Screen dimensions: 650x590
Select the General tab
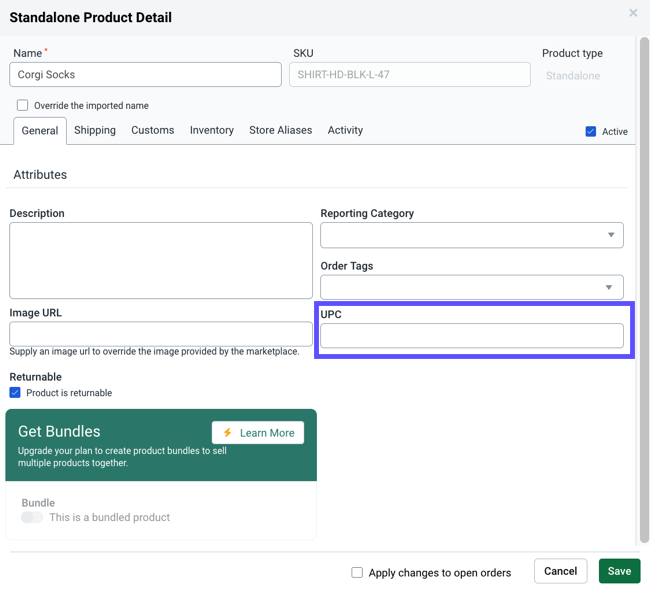coord(40,131)
